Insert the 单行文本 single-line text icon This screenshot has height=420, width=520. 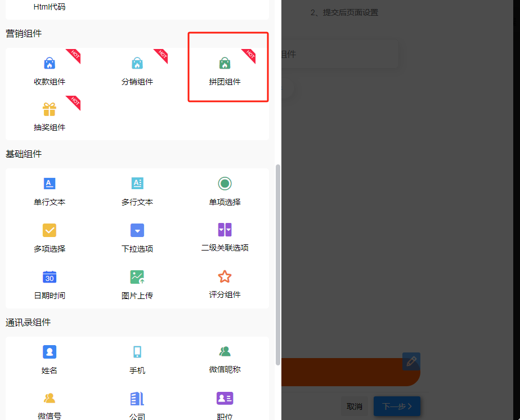[x=50, y=183]
